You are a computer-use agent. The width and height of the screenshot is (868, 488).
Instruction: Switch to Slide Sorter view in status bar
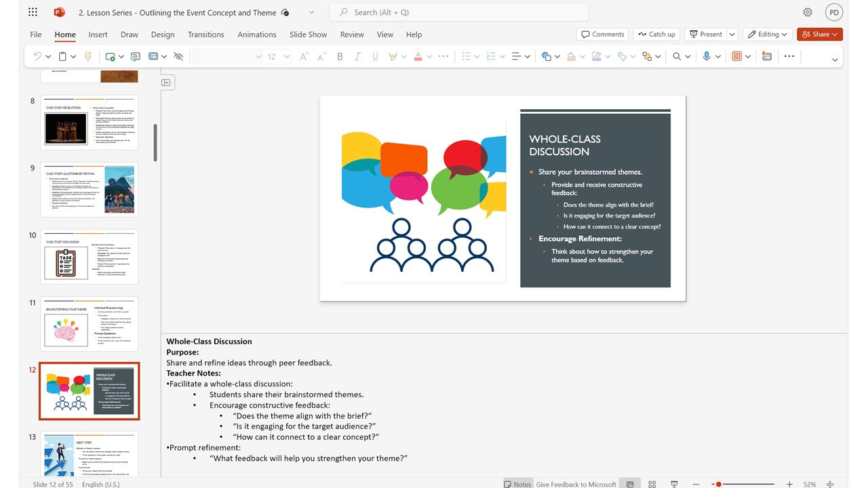click(x=652, y=484)
